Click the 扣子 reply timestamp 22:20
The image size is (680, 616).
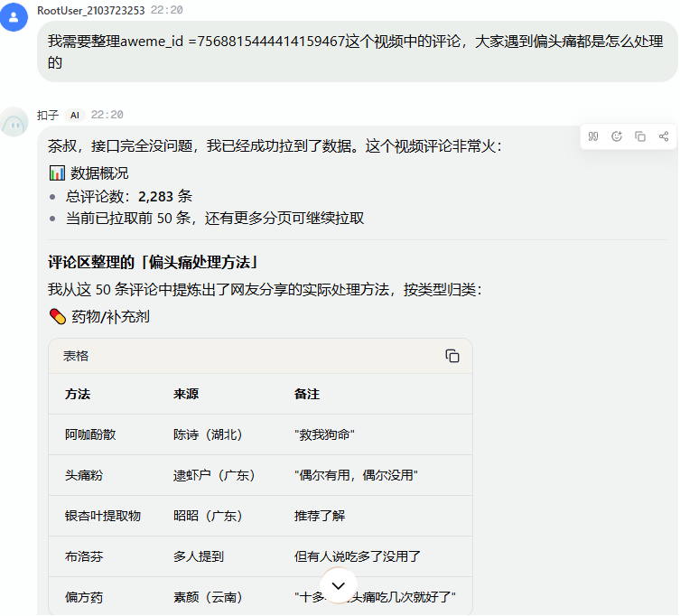(107, 115)
